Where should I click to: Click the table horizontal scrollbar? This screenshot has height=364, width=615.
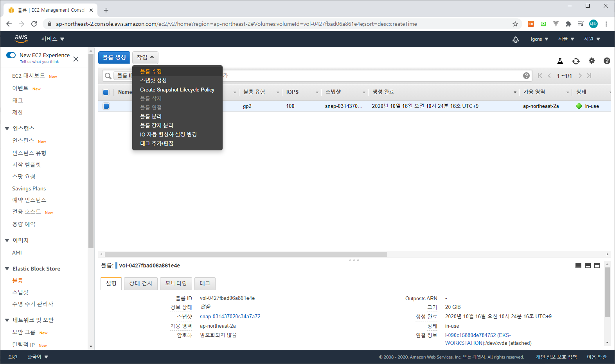246,254
